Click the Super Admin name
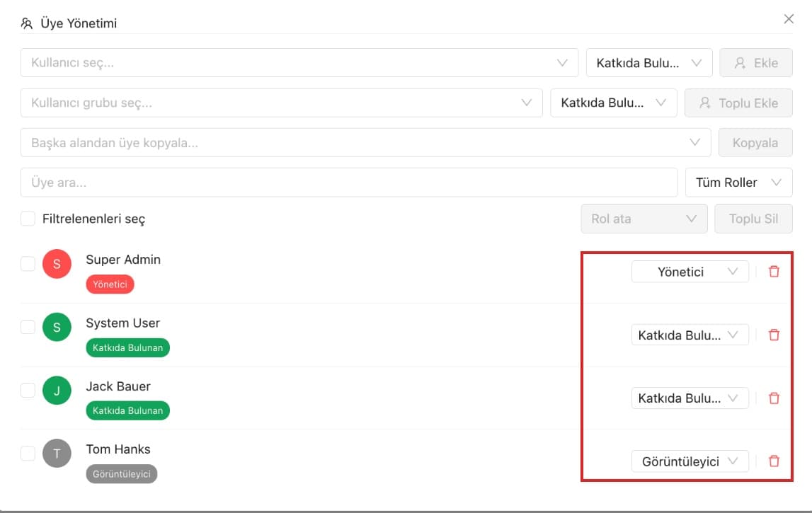812x513 pixels. (123, 260)
